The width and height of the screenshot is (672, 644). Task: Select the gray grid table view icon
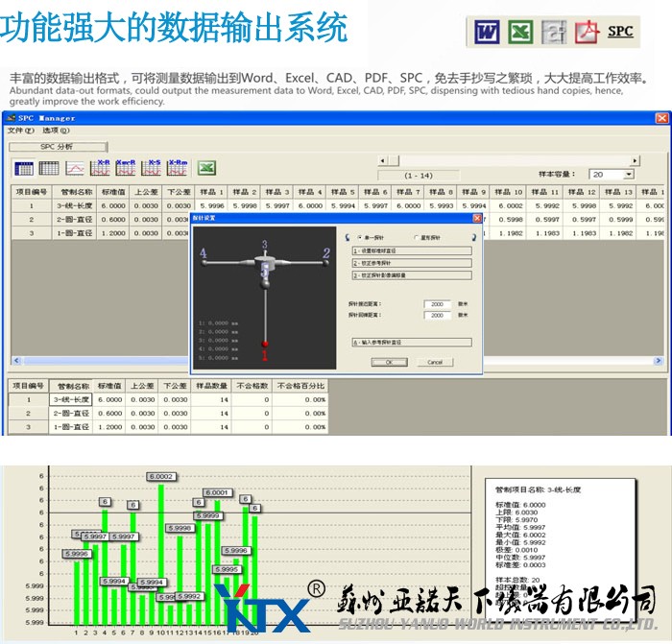(x=49, y=168)
